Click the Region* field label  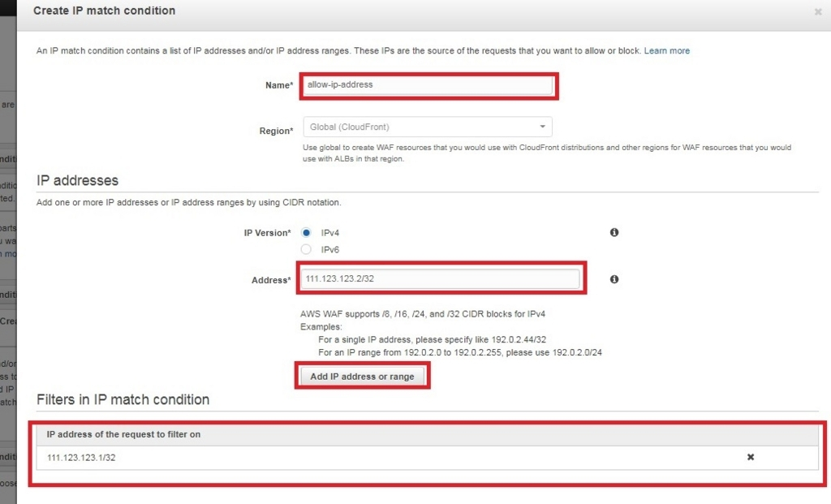tap(275, 131)
